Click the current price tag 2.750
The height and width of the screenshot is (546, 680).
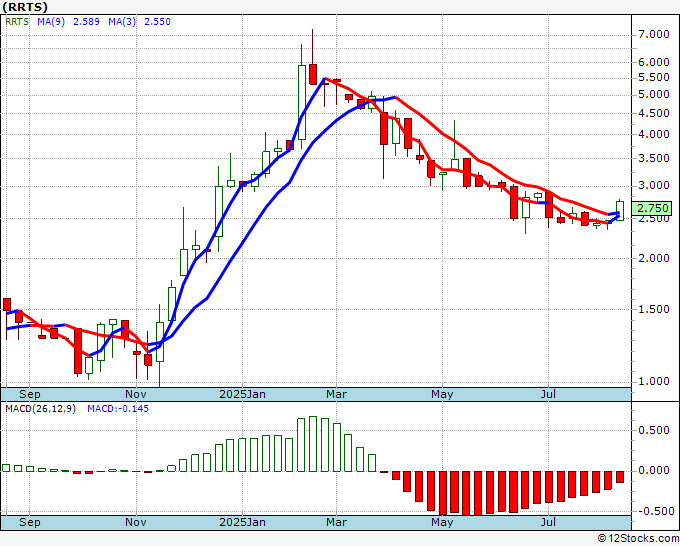[653, 208]
